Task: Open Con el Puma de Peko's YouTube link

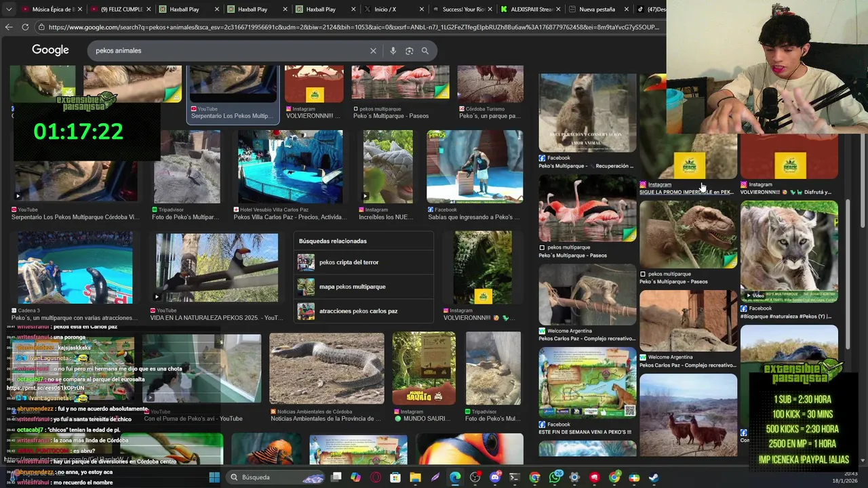Action: click(193, 419)
